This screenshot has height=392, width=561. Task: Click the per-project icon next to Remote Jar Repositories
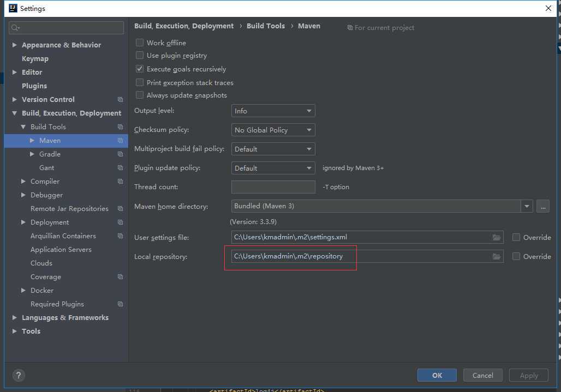[120, 209]
